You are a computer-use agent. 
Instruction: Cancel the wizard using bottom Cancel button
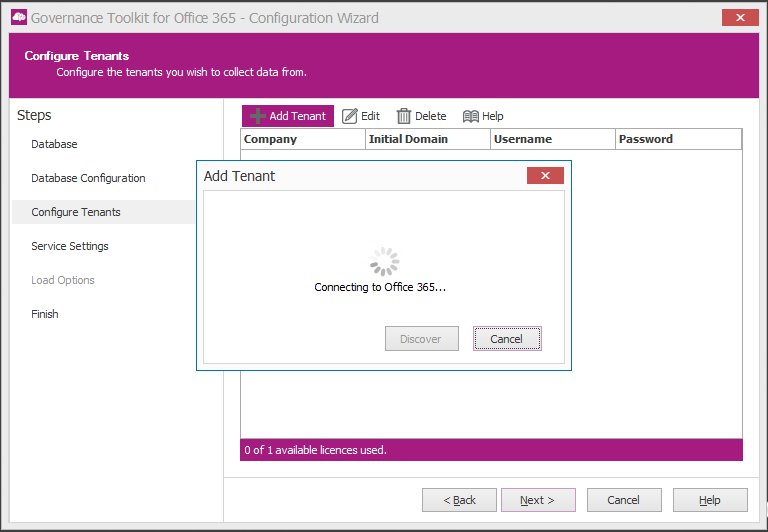(x=624, y=500)
